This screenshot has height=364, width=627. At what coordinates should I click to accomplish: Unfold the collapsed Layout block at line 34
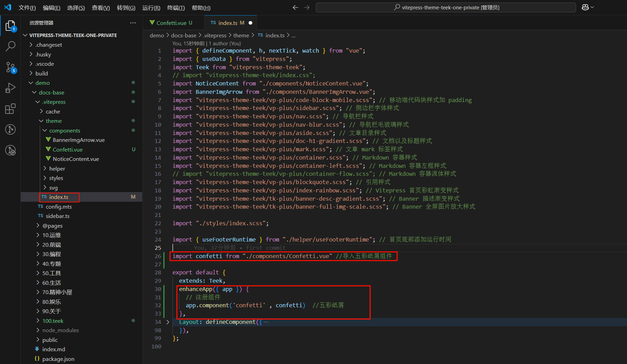click(x=168, y=322)
